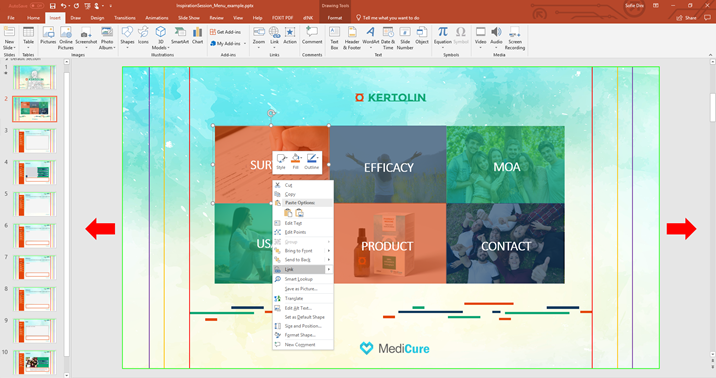Viewport: 716px width, 378px height.
Task: Insert a Chart from the ribbon
Action: click(x=197, y=36)
